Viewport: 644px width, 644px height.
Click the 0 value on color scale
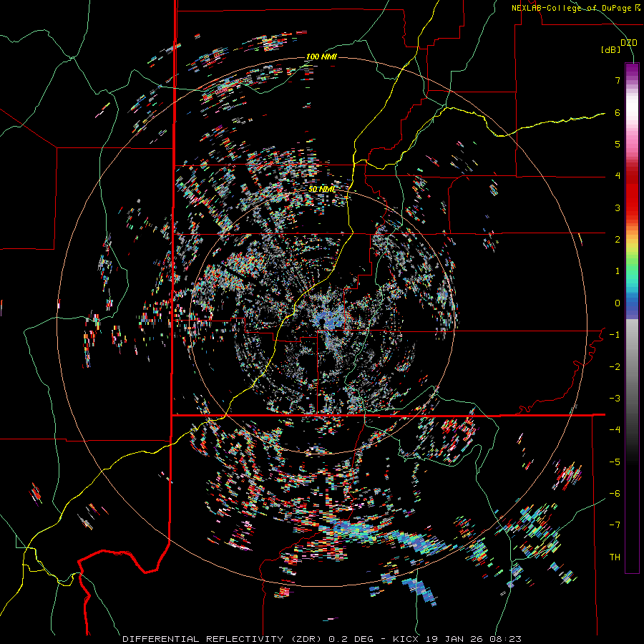click(x=618, y=303)
